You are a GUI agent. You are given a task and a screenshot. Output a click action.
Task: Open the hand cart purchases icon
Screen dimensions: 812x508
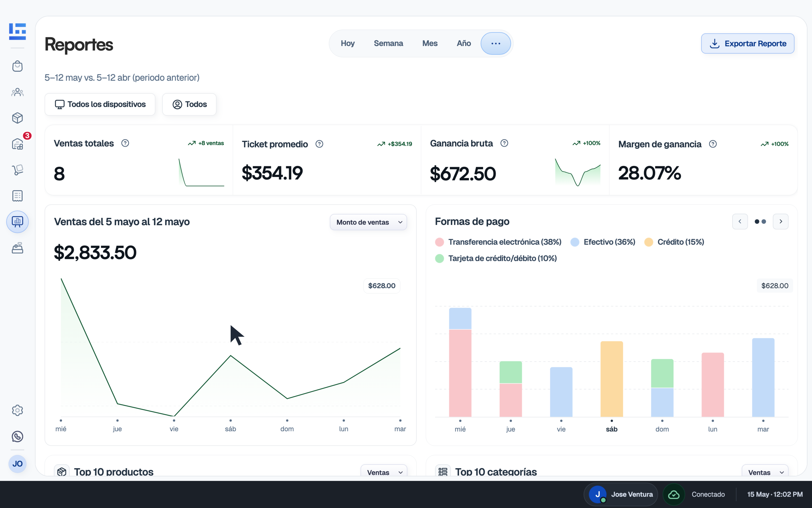click(x=17, y=170)
